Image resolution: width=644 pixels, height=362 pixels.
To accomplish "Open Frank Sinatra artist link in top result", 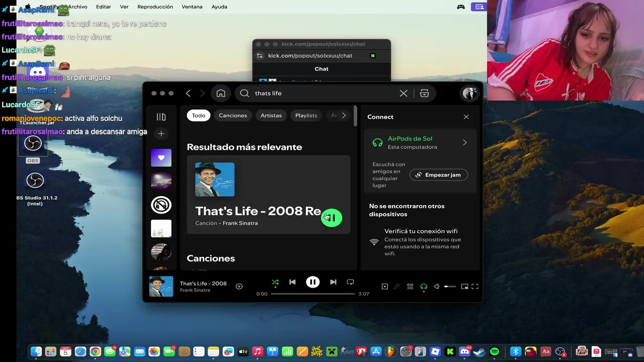I will click(x=240, y=223).
